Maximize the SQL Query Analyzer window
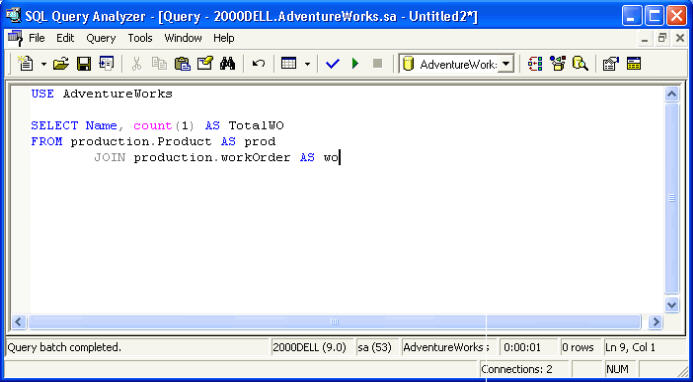693x382 pixels. click(654, 16)
